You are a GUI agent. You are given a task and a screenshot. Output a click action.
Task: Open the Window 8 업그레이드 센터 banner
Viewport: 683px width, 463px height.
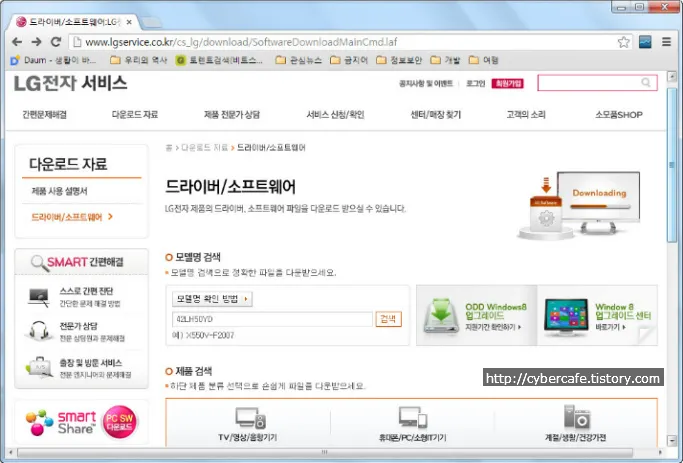point(597,316)
